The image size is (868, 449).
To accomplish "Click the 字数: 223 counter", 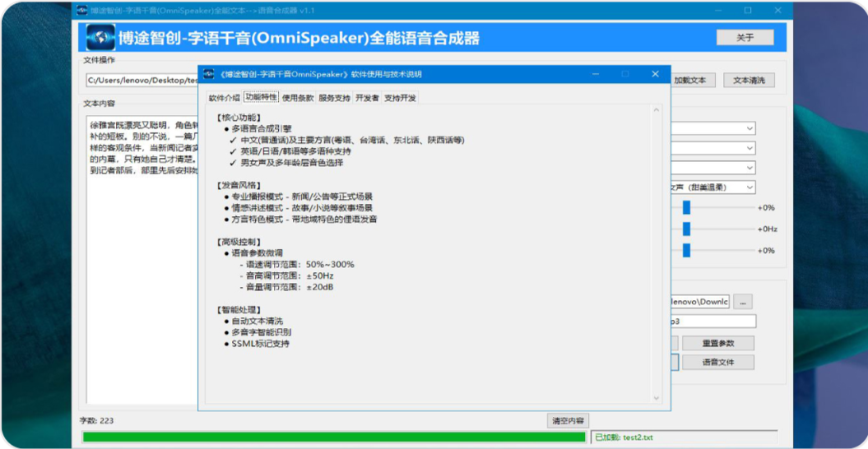I will tap(98, 421).
